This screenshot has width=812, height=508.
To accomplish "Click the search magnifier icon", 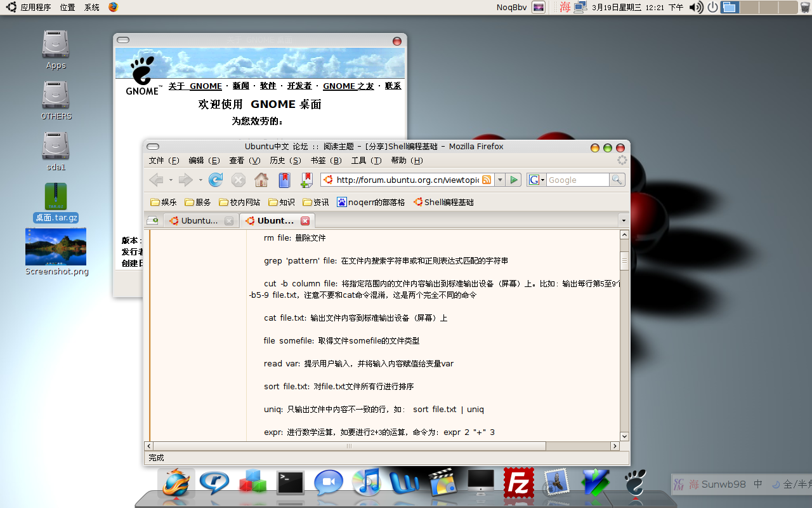I will point(617,180).
